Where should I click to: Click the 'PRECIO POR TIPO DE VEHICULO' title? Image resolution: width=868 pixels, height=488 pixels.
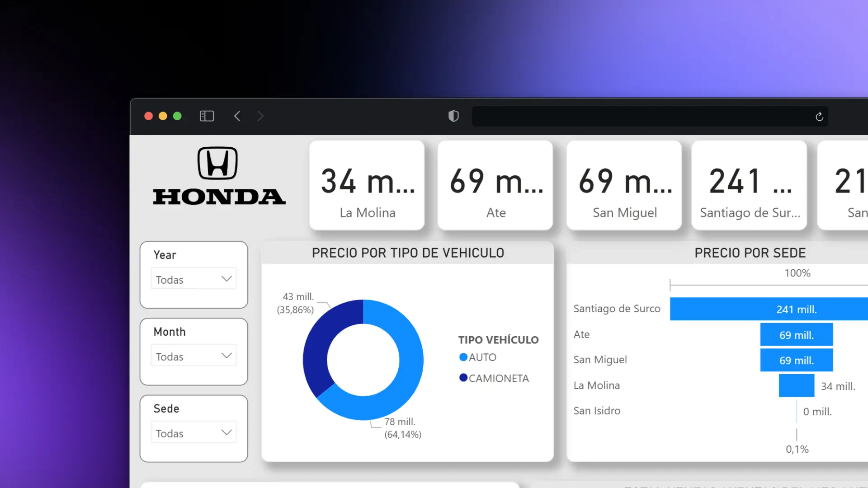pos(408,253)
